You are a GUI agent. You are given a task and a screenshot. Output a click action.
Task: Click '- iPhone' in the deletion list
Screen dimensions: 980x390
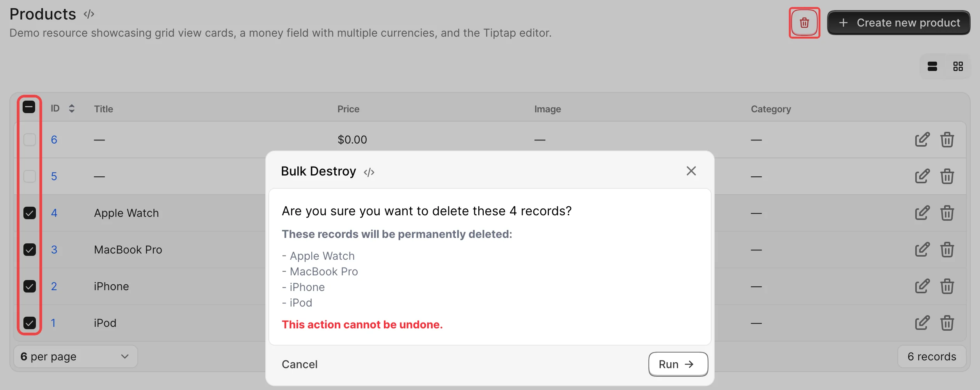(x=303, y=287)
